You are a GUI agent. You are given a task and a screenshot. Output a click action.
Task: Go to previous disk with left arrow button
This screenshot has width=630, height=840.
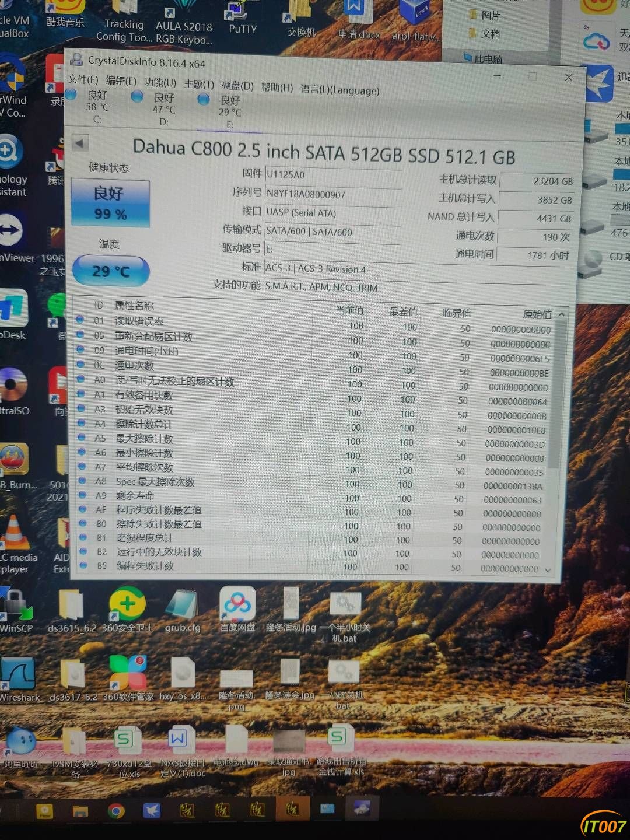pos(80,142)
